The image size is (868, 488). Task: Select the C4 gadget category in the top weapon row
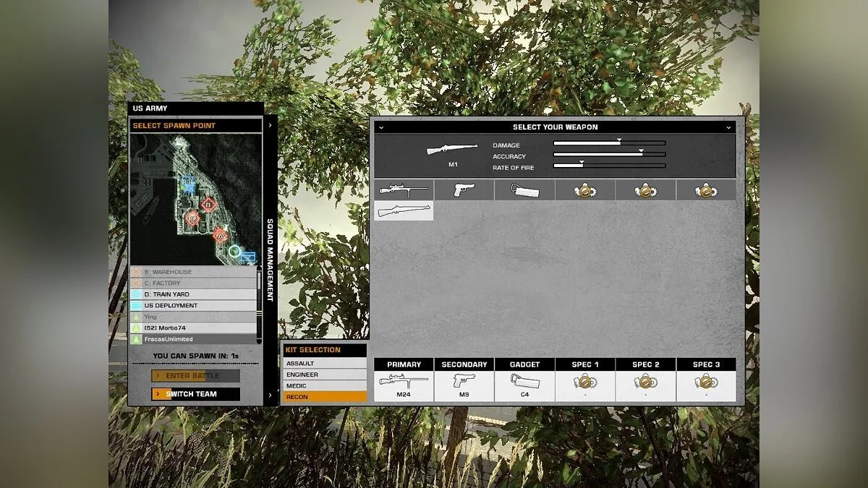(525, 190)
